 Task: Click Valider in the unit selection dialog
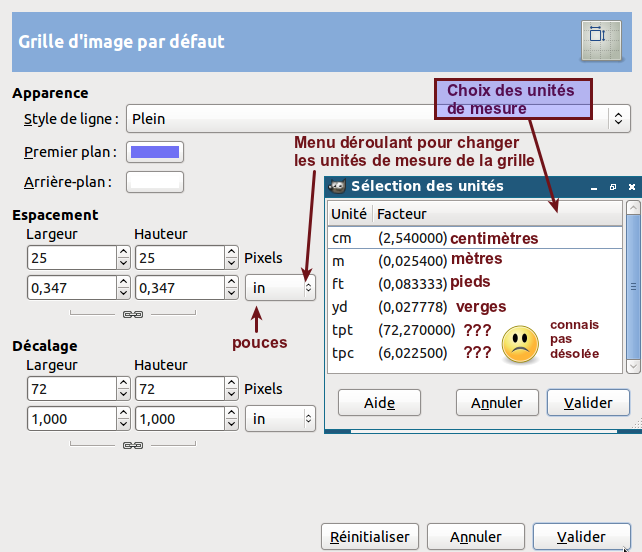pyautogui.click(x=587, y=403)
